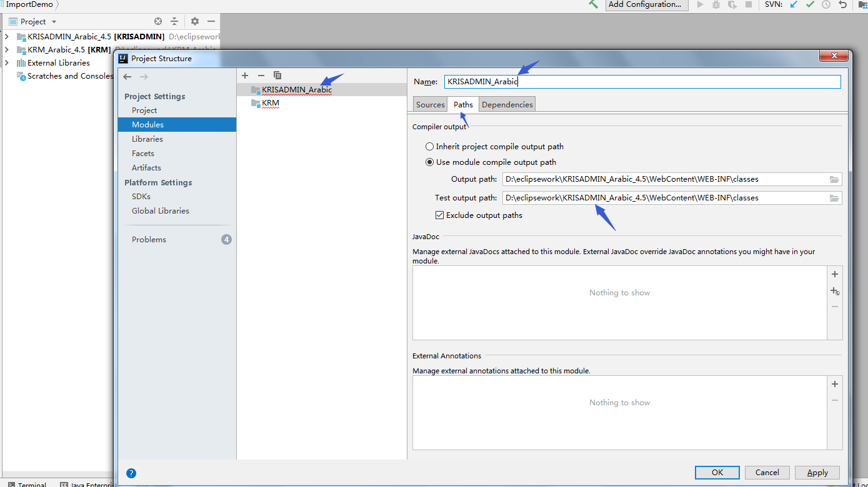Click the green Build project hammer icon
Screen dimensions: 868x487
point(593,4)
